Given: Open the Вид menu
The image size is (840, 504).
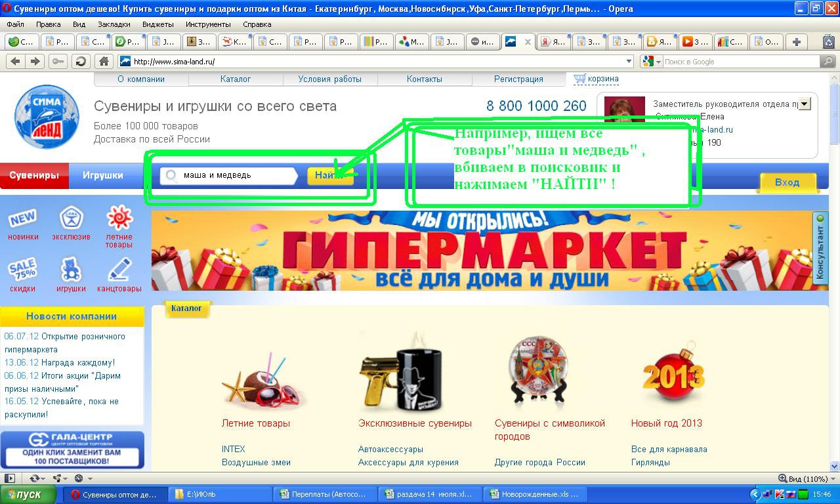Looking at the screenshot, I should point(79,24).
